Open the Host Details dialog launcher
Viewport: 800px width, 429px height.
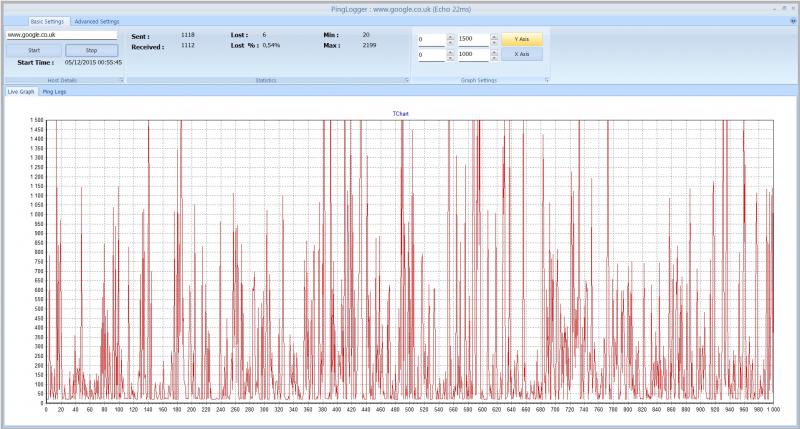(121, 79)
